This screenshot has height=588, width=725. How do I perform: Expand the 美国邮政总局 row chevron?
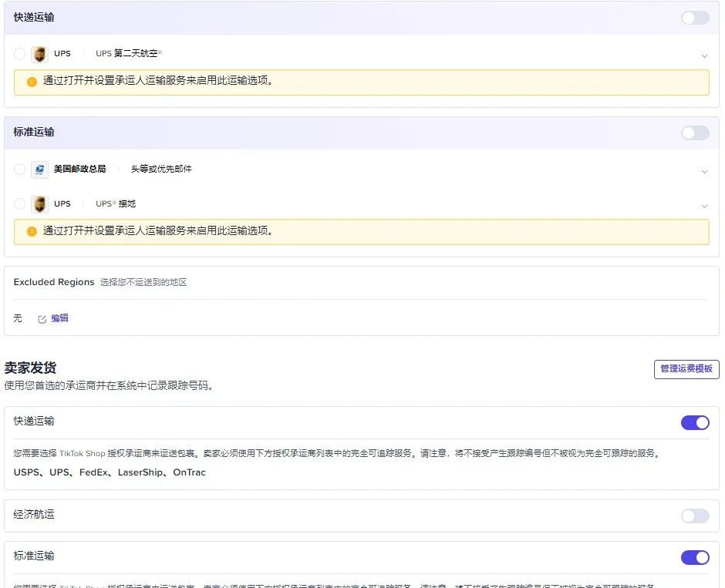click(x=703, y=171)
